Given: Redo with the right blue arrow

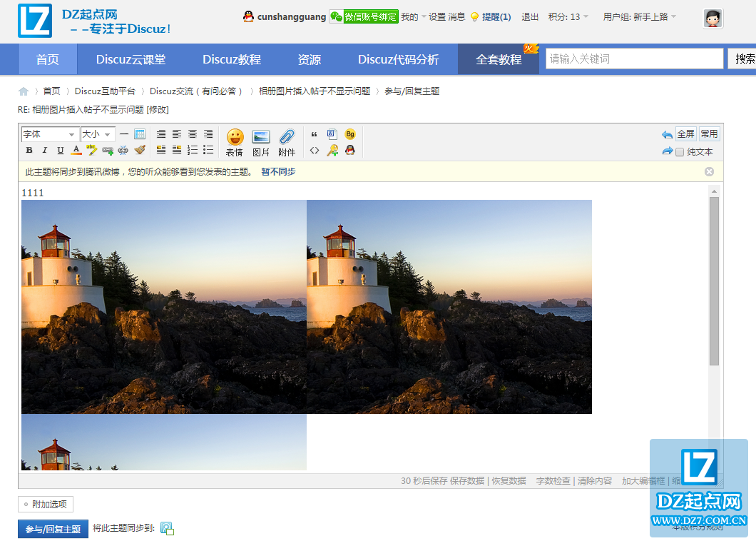Looking at the screenshot, I should [668, 151].
